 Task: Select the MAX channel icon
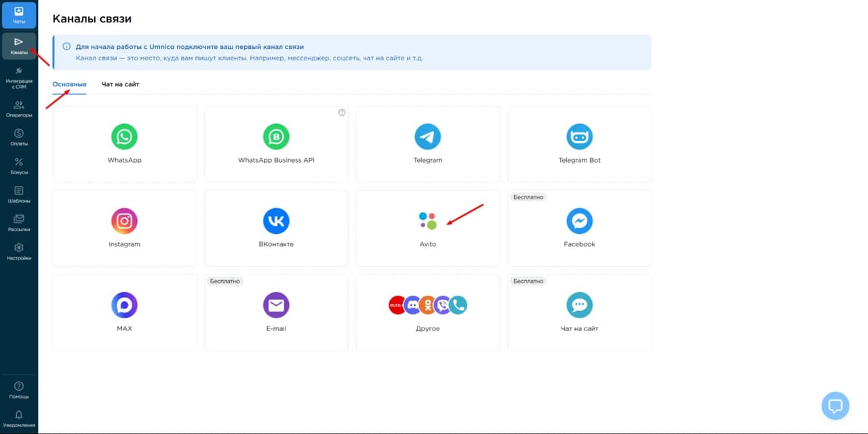coord(124,305)
